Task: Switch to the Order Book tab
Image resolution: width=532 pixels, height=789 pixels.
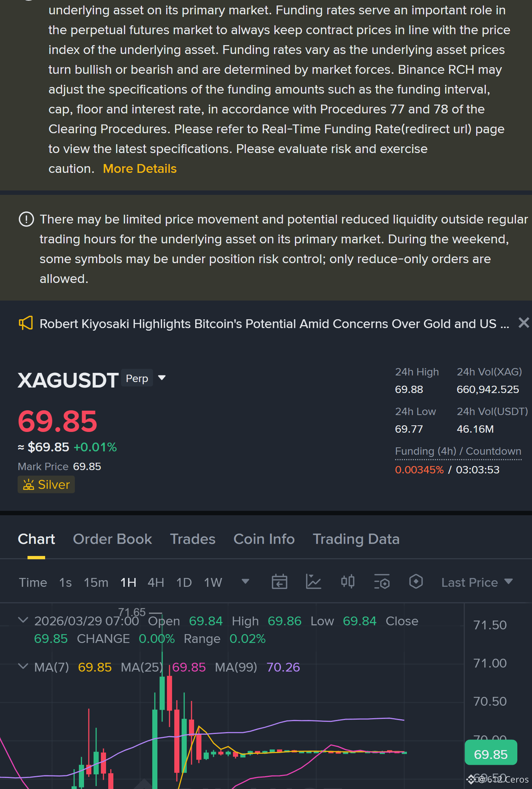Action: (112, 539)
